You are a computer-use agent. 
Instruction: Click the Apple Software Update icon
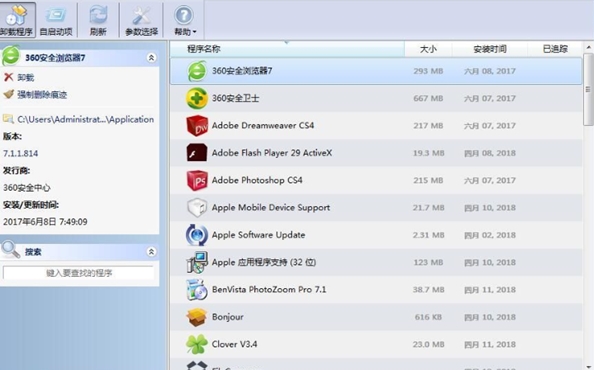point(197,235)
